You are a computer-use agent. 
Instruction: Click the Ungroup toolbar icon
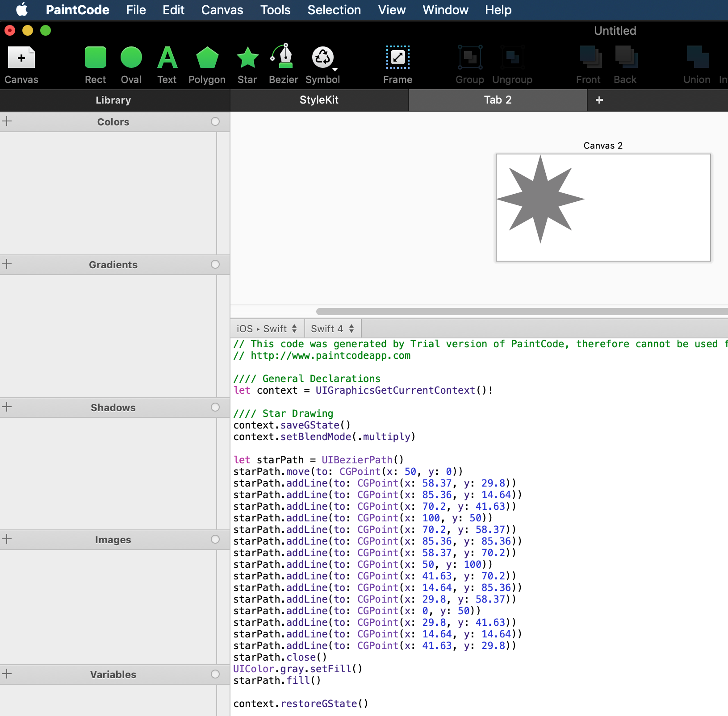(512, 65)
